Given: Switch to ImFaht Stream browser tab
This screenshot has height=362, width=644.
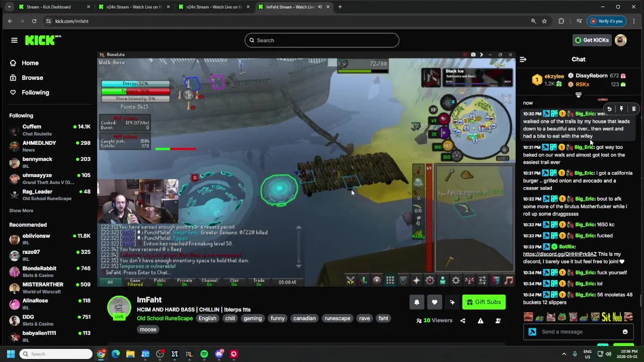Looking at the screenshot, I should [294, 7].
